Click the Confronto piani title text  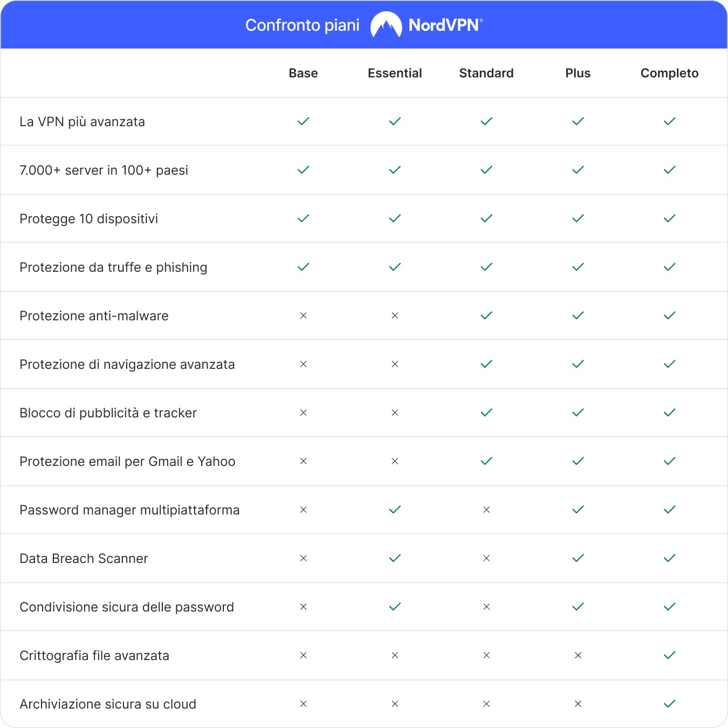pyautogui.click(x=303, y=25)
